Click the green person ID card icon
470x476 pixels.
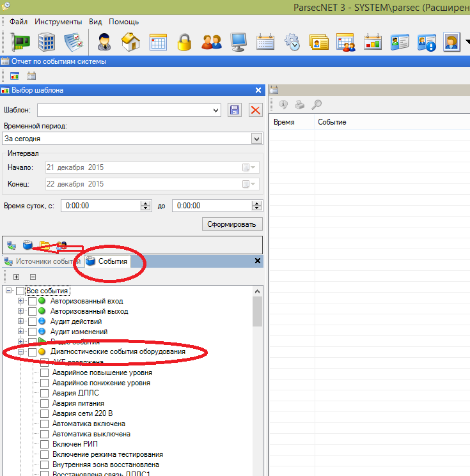(x=400, y=42)
